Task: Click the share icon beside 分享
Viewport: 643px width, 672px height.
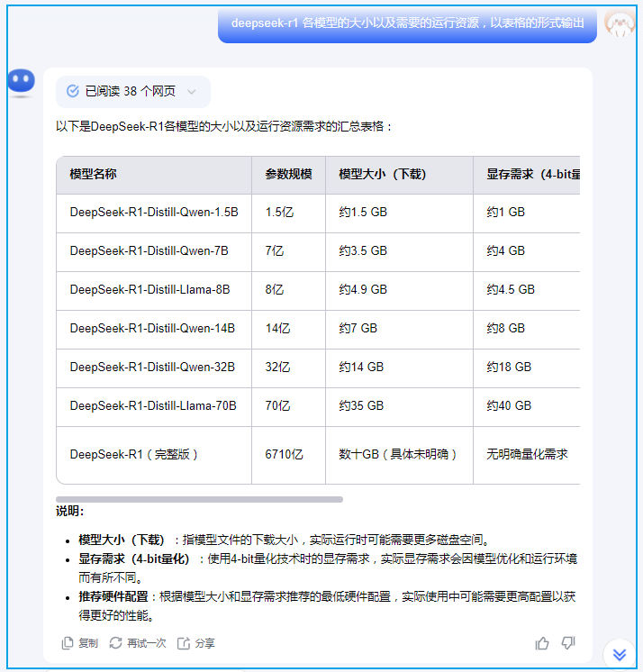Action: click(x=184, y=643)
